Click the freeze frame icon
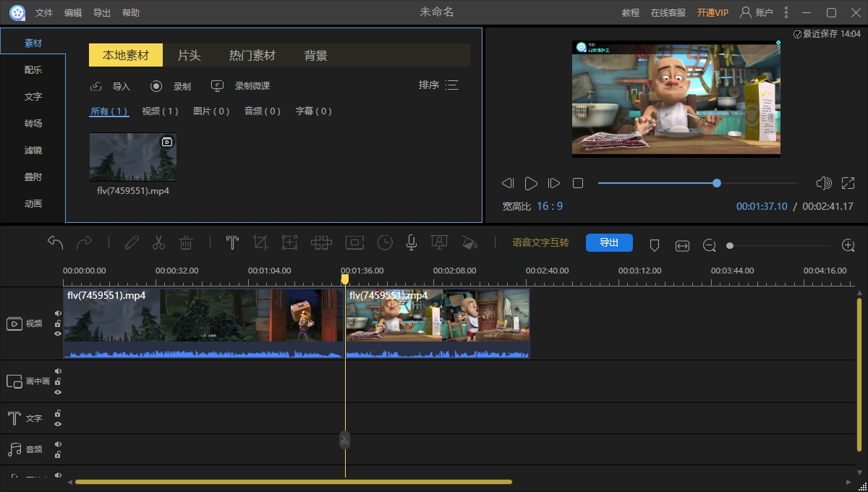Image resolution: width=868 pixels, height=492 pixels. (354, 243)
